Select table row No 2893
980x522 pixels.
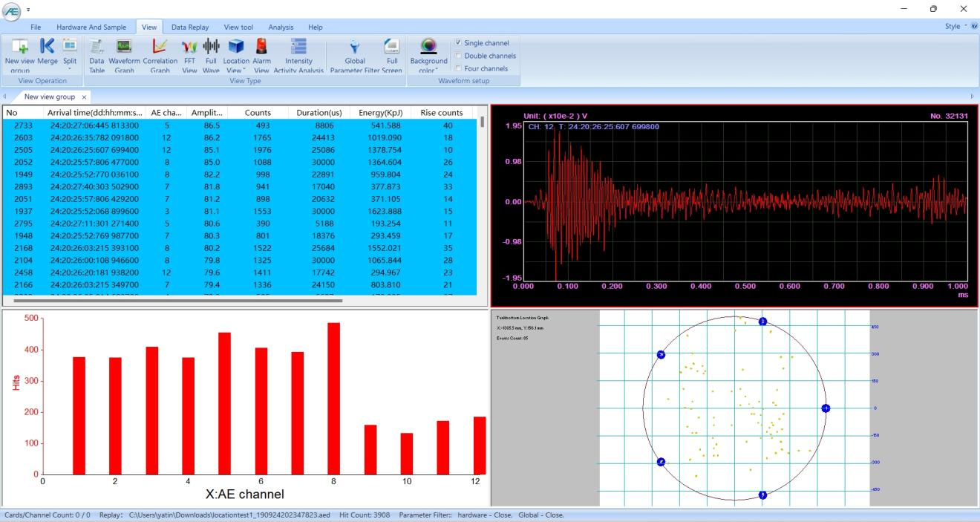pos(241,188)
